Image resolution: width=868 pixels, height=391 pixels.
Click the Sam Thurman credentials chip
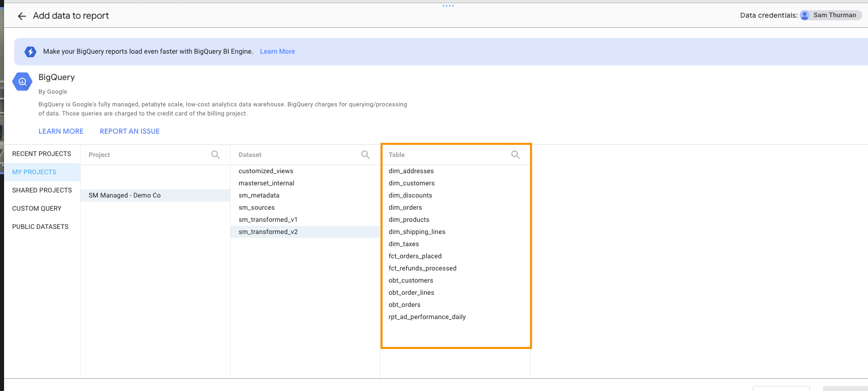pyautogui.click(x=831, y=15)
